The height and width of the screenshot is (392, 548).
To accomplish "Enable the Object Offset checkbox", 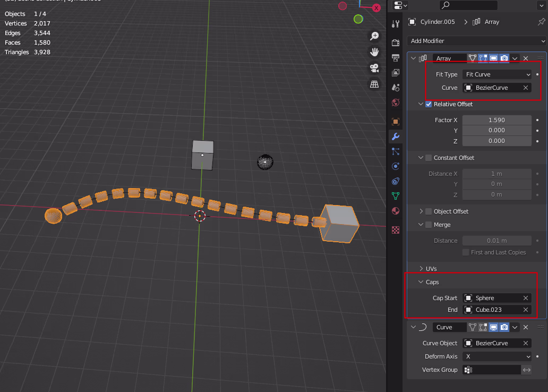I will pyautogui.click(x=429, y=211).
